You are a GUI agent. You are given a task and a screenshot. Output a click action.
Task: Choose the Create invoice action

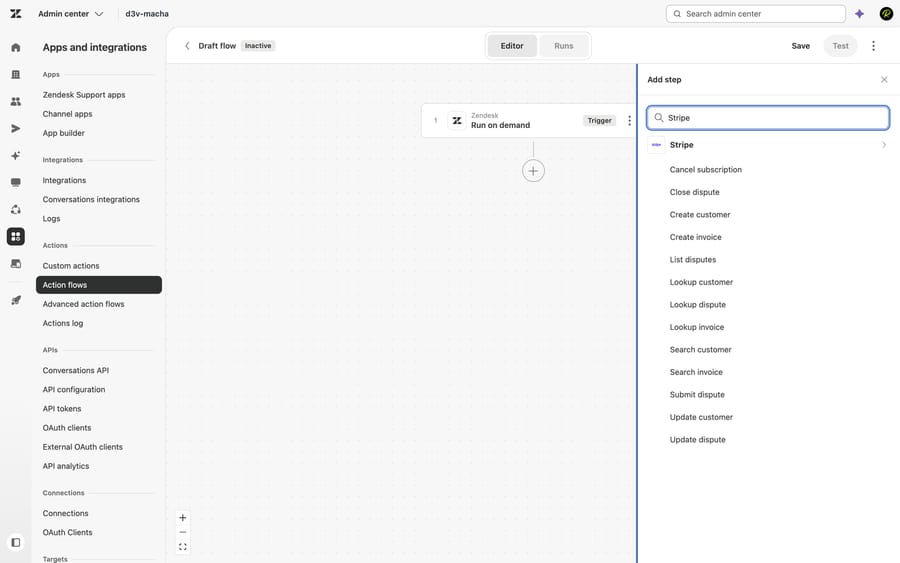pyautogui.click(x=696, y=237)
